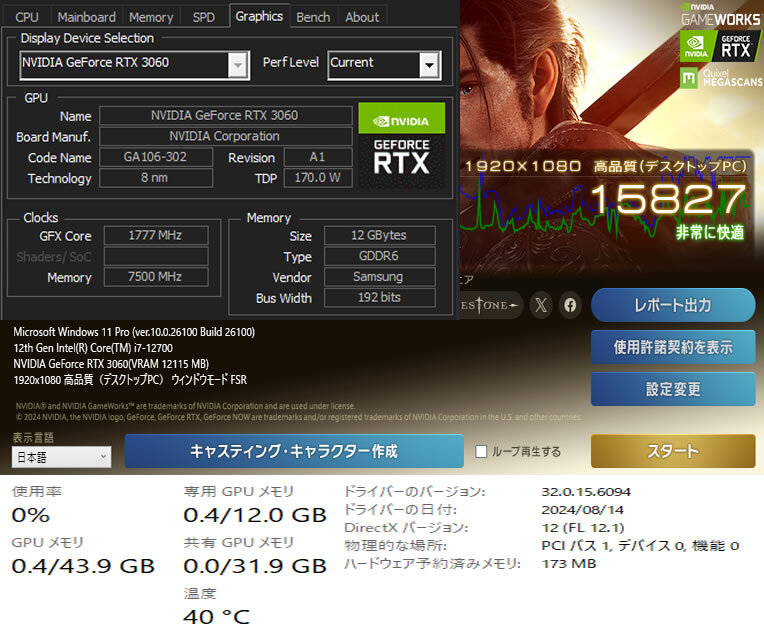Click the empty Shaders/SoC field
The image size is (764, 635).
[156, 256]
